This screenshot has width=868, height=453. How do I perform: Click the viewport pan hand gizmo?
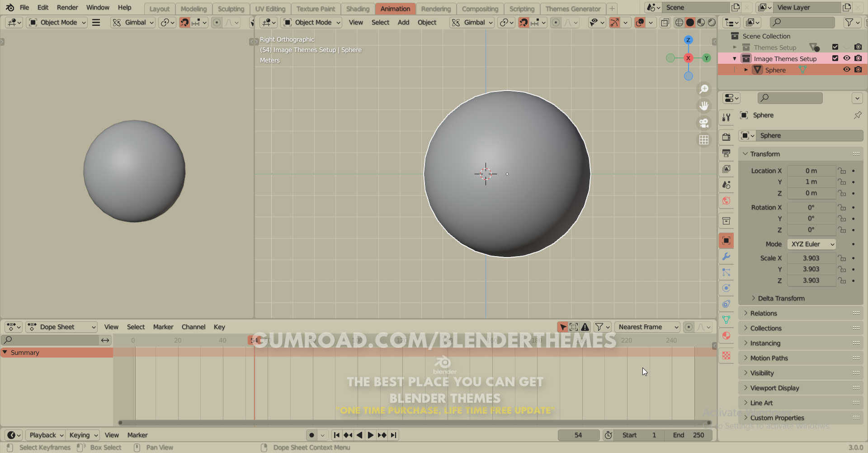point(704,106)
